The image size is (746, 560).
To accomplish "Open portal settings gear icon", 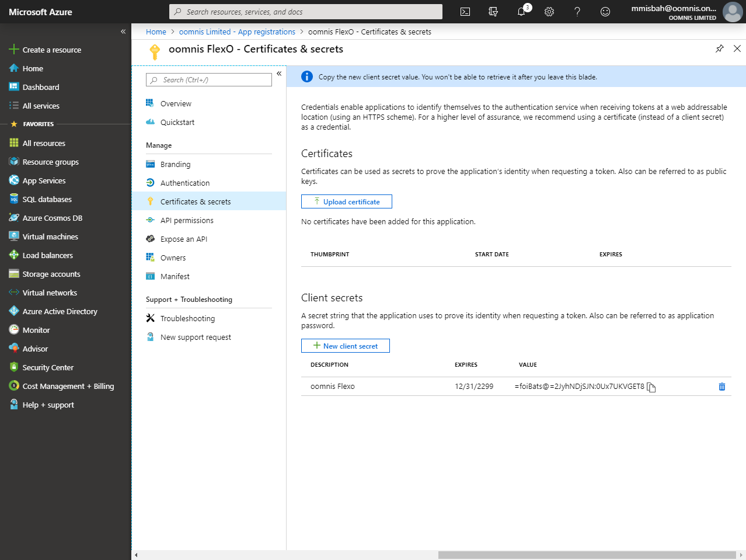I will 549,12.
